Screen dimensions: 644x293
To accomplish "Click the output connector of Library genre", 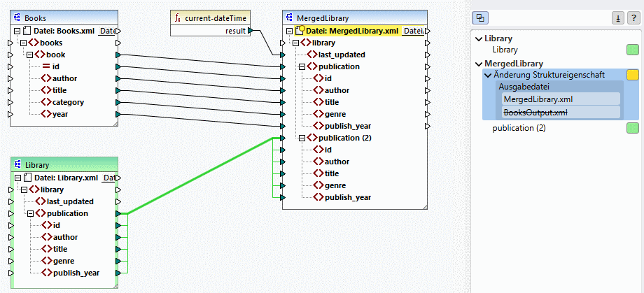I will 118,261.
